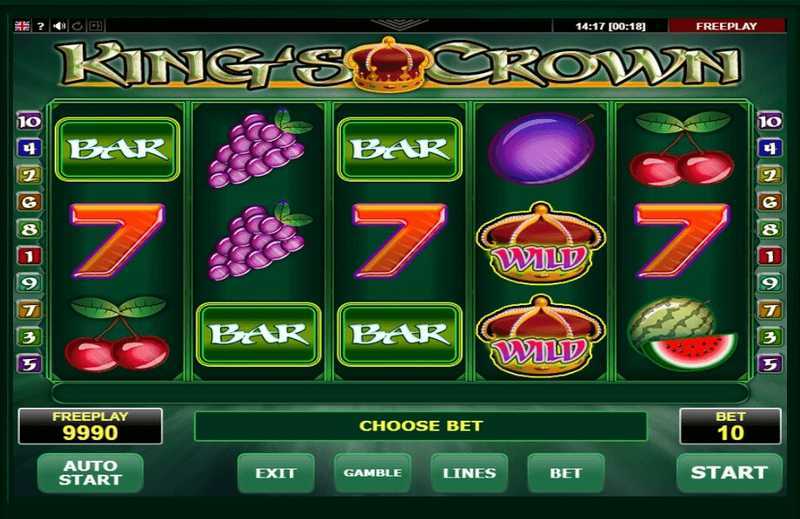Image resolution: width=800 pixels, height=519 pixels.
Task: Change number of LINES
Action: click(x=469, y=473)
